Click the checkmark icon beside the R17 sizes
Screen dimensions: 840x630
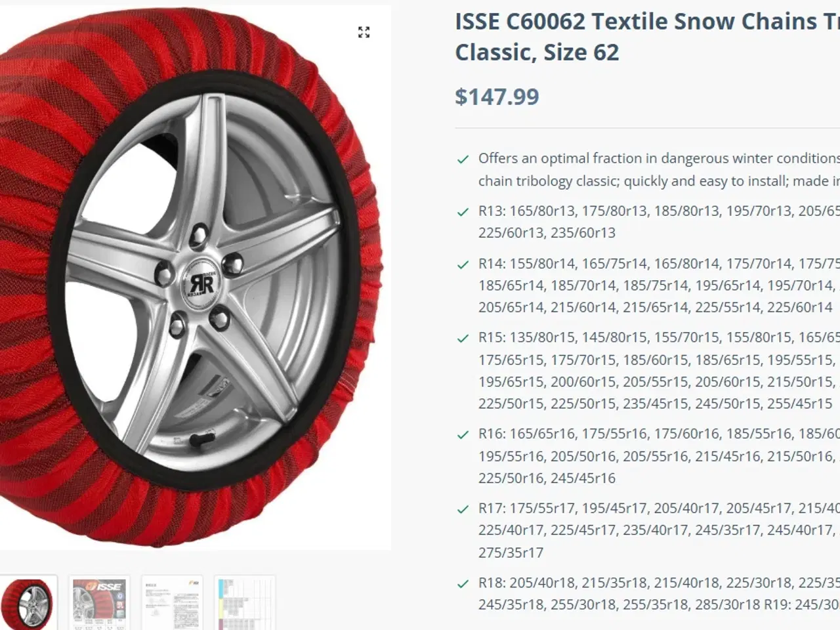pyautogui.click(x=463, y=509)
